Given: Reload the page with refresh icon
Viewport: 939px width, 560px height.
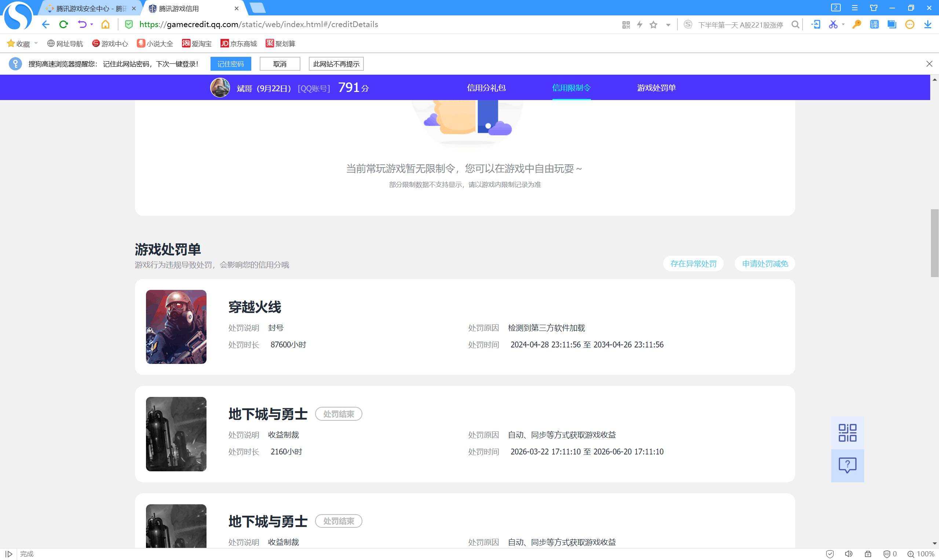Looking at the screenshot, I should tap(63, 25).
